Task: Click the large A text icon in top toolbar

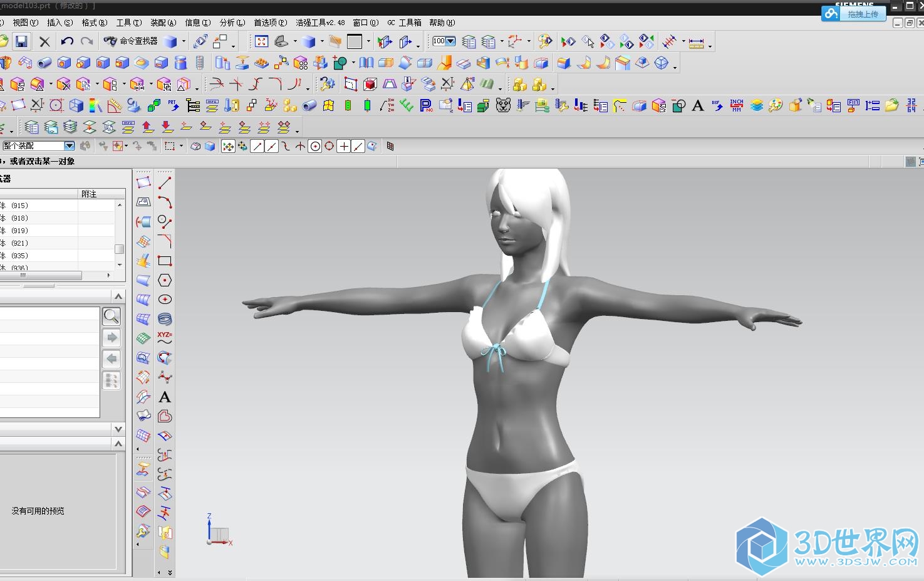Action: tap(698, 105)
